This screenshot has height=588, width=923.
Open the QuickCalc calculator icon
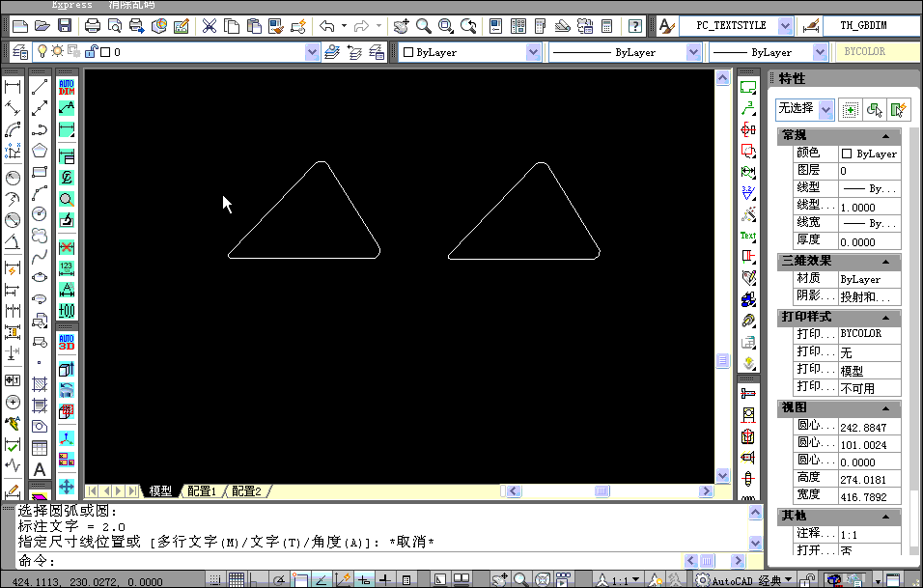point(607,26)
